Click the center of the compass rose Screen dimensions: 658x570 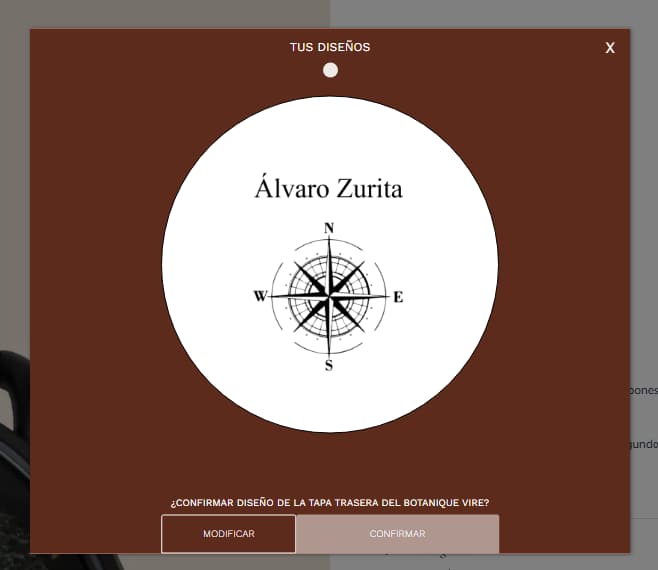328,296
